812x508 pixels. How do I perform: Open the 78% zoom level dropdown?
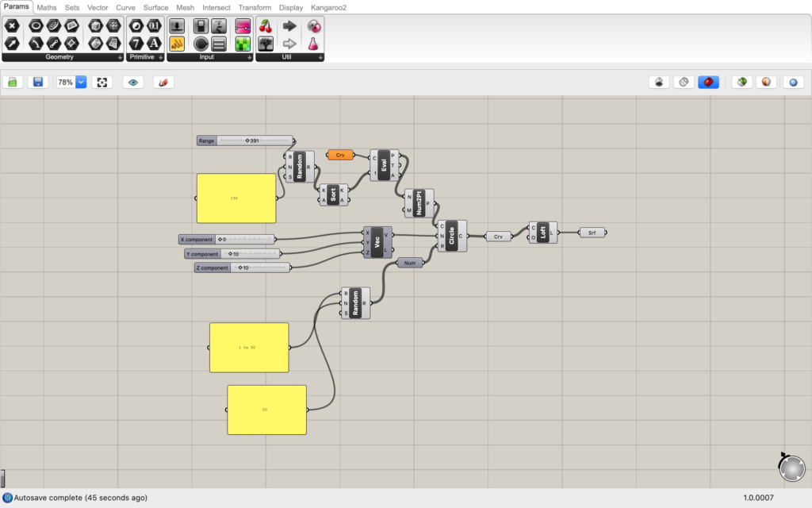pyautogui.click(x=81, y=82)
